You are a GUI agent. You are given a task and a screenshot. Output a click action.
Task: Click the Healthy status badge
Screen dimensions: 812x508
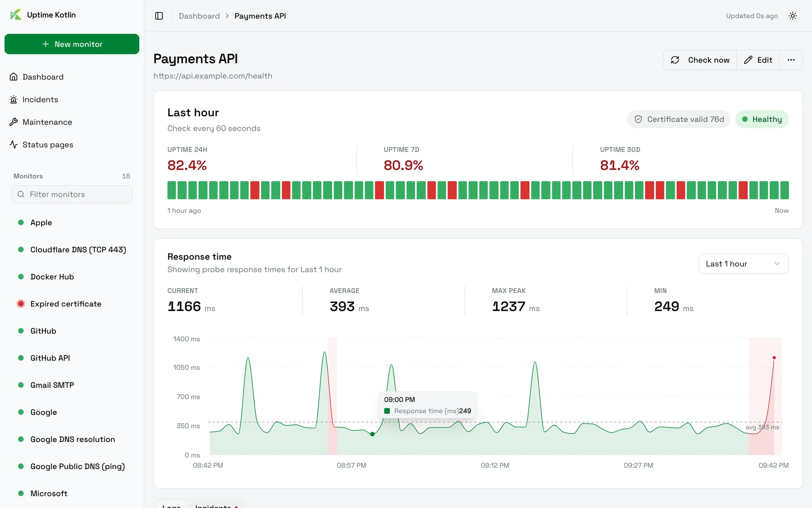pyautogui.click(x=762, y=119)
